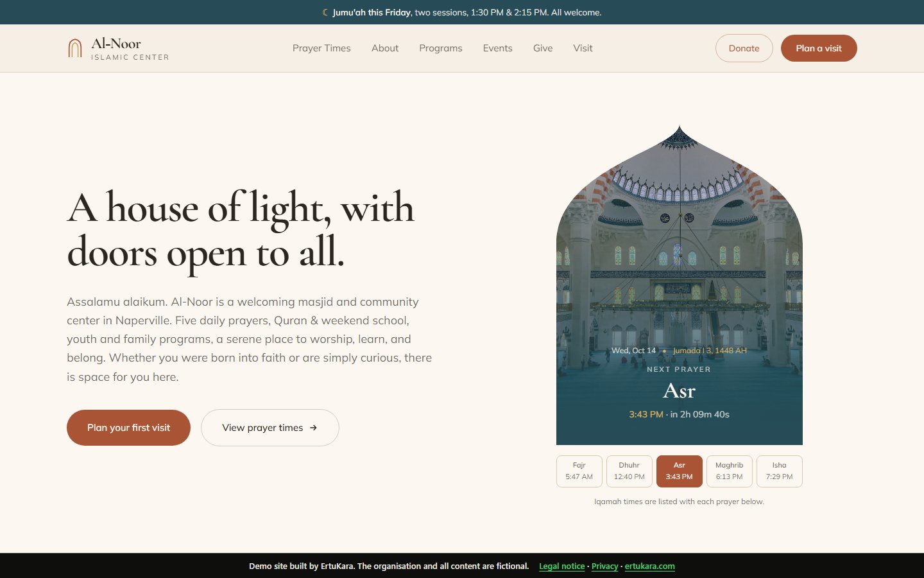Click the Al-Noor arch logo icon
This screenshot has height=578, width=924.
tap(75, 48)
